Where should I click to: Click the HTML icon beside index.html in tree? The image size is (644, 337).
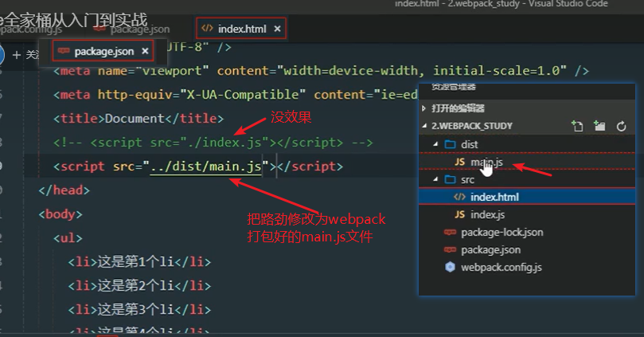point(459,197)
